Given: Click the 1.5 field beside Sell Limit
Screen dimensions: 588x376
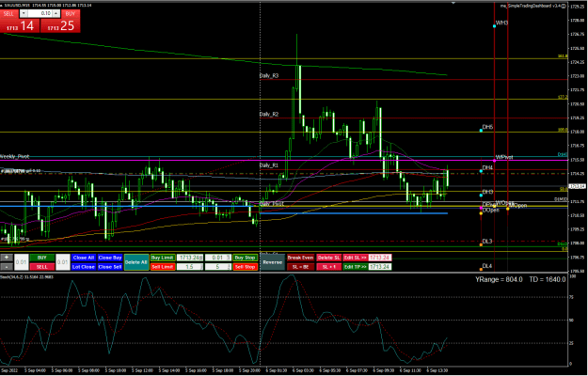Looking at the screenshot, I should pyautogui.click(x=190, y=267).
